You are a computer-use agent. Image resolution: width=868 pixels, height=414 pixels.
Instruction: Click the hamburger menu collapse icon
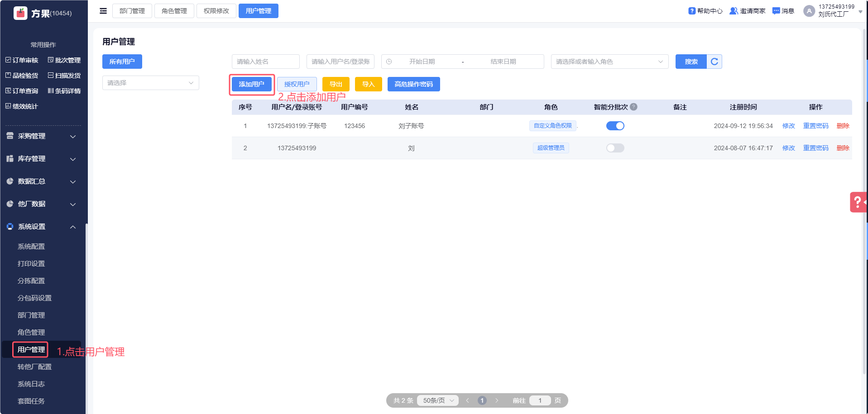coord(103,11)
